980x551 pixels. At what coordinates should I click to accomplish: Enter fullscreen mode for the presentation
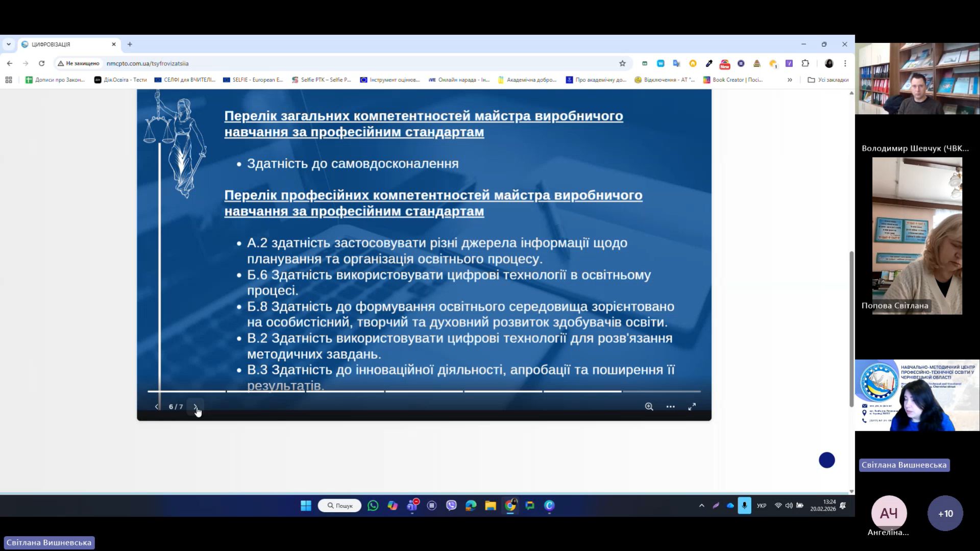[692, 407]
